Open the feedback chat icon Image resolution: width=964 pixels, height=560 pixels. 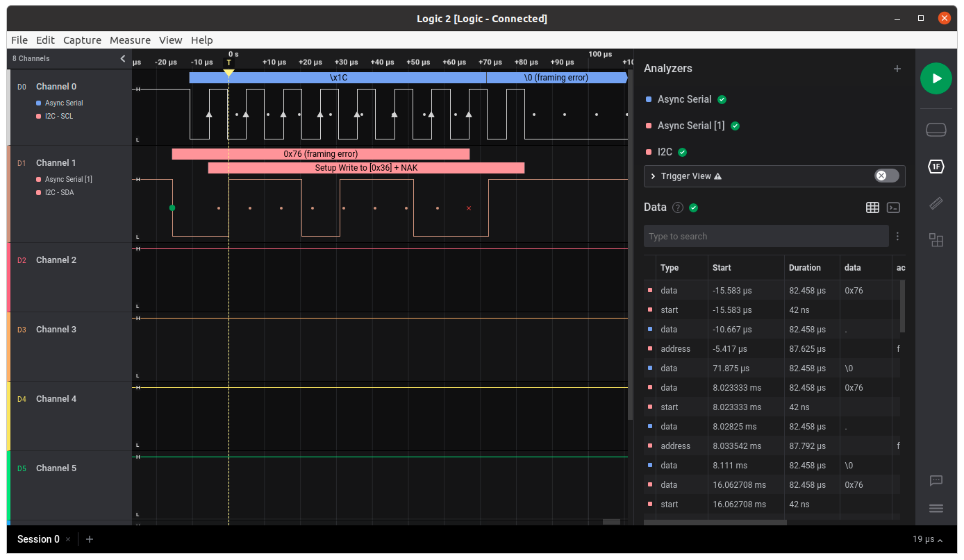(x=936, y=480)
